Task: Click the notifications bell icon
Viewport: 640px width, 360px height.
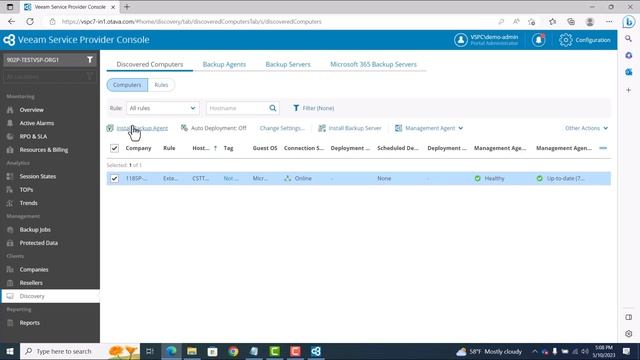Action: click(x=538, y=40)
